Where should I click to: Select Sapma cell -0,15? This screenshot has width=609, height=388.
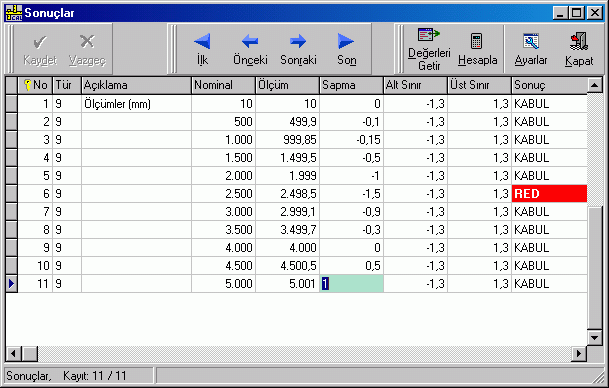click(351, 139)
